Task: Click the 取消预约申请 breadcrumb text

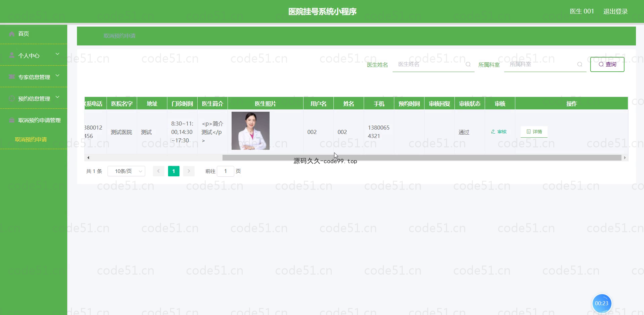Action: point(119,36)
